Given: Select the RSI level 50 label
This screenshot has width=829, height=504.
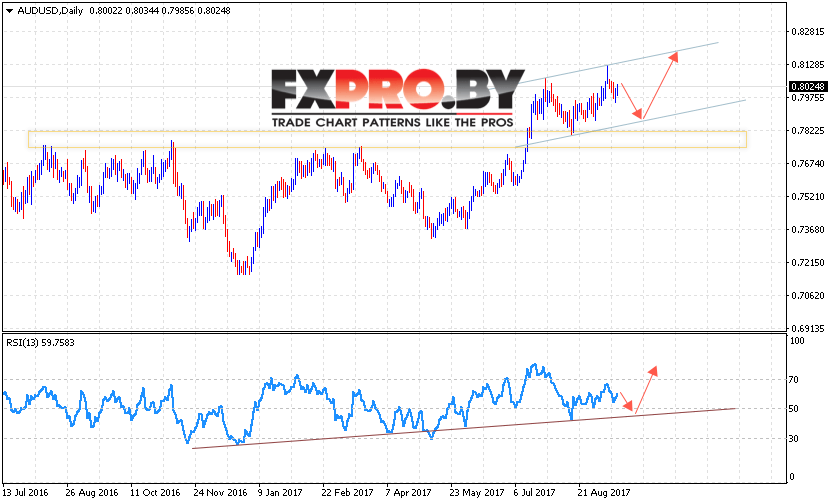Looking at the screenshot, I should 794,409.
